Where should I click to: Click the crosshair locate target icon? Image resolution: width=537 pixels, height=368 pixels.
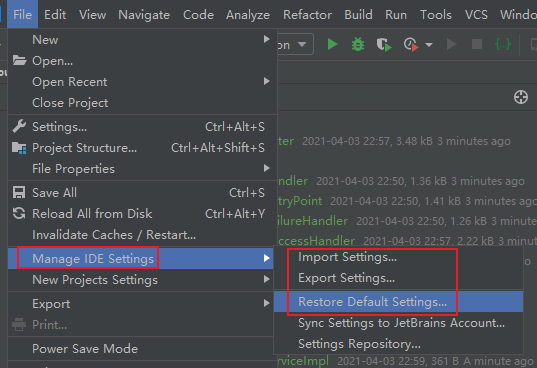coord(521,97)
